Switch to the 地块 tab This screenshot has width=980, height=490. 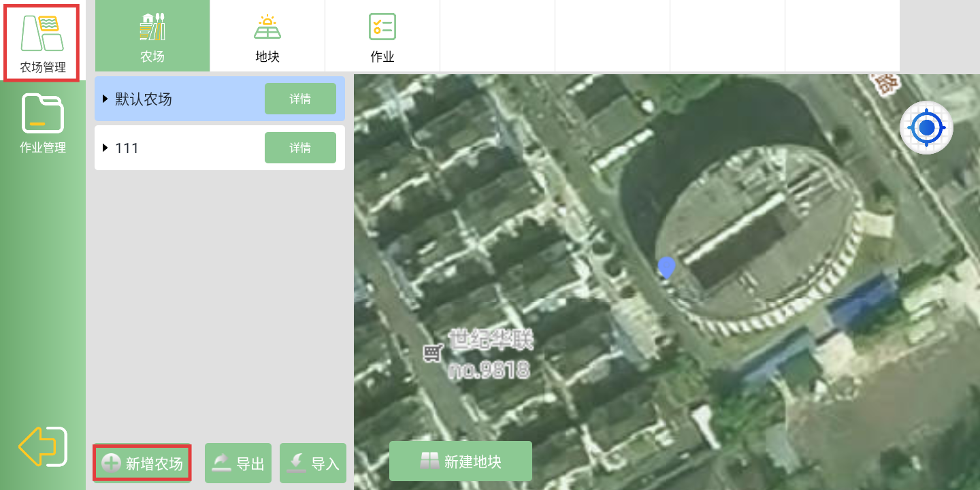coord(267,36)
